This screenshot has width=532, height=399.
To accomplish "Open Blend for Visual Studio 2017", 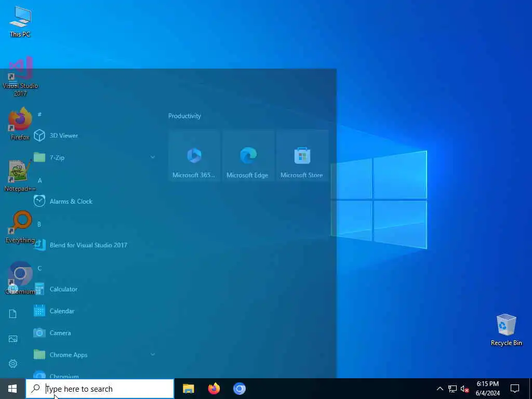I will [x=95, y=245].
